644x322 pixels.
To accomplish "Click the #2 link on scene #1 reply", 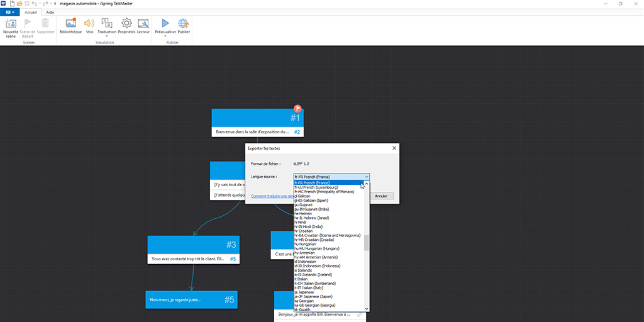I will tap(297, 132).
